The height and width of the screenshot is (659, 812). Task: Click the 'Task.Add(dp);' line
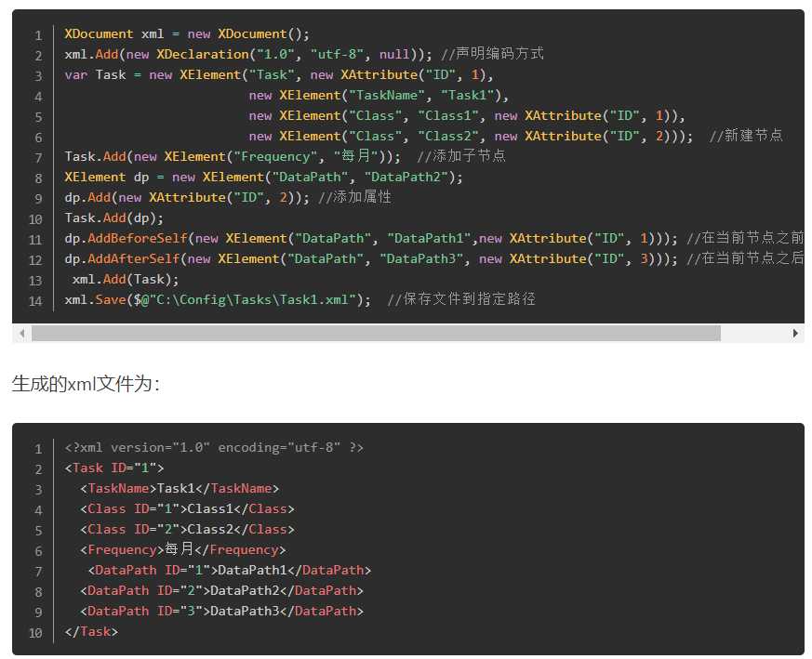[x=113, y=217]
